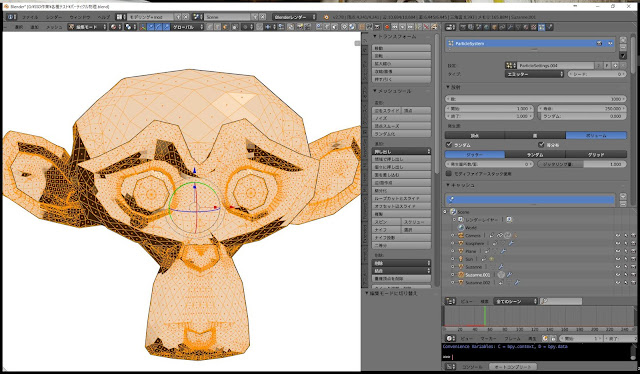The width and height of the screenshot is (640, 374).
Task: Open the Physics properties tab icon
Action: [549, 27]
